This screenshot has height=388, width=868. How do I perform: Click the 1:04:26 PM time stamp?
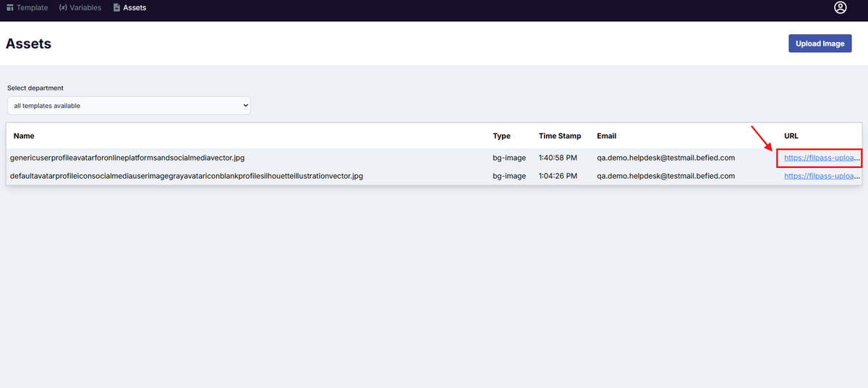[559, 176]
